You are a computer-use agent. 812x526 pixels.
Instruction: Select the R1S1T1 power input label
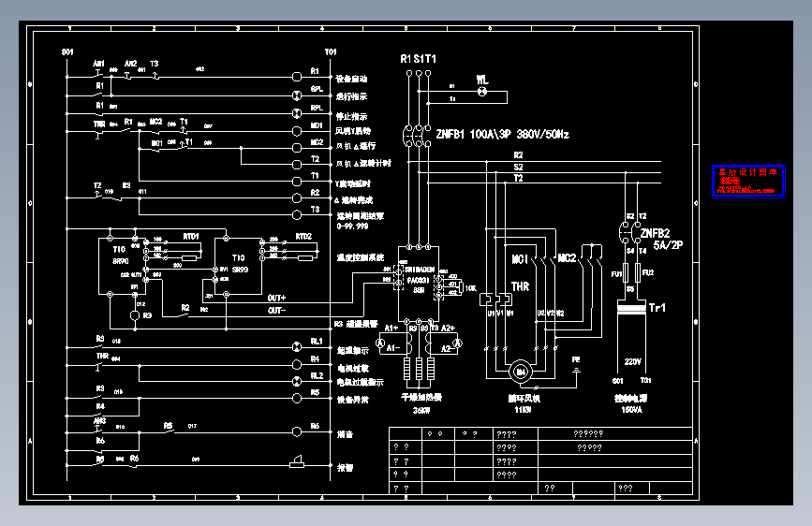pos(418,59)
